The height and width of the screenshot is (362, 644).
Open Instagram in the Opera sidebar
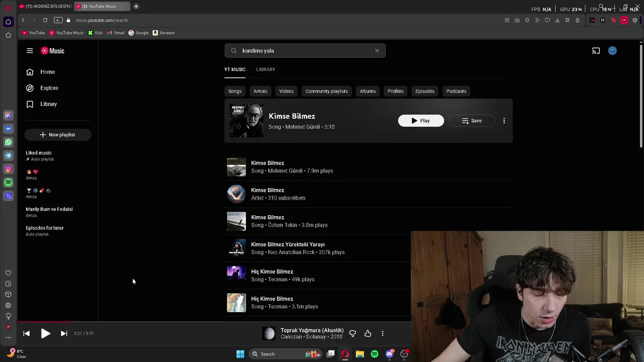(x=8, y=169)
